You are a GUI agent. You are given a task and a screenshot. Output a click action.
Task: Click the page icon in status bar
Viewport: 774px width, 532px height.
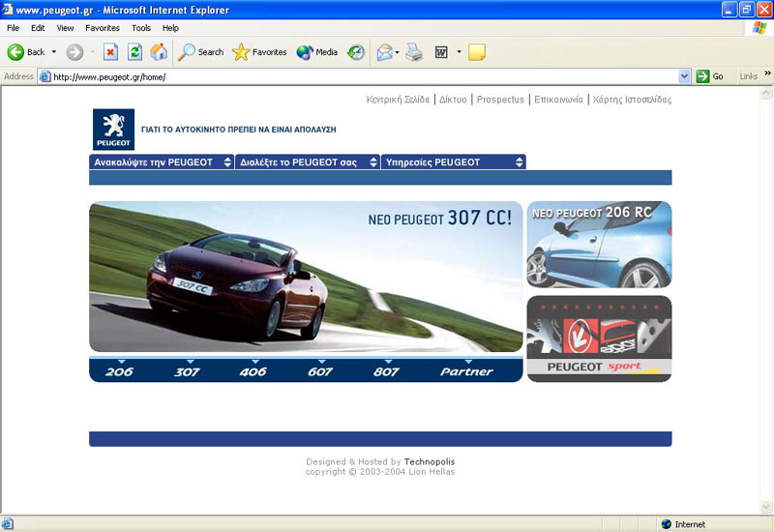(8, 524)
